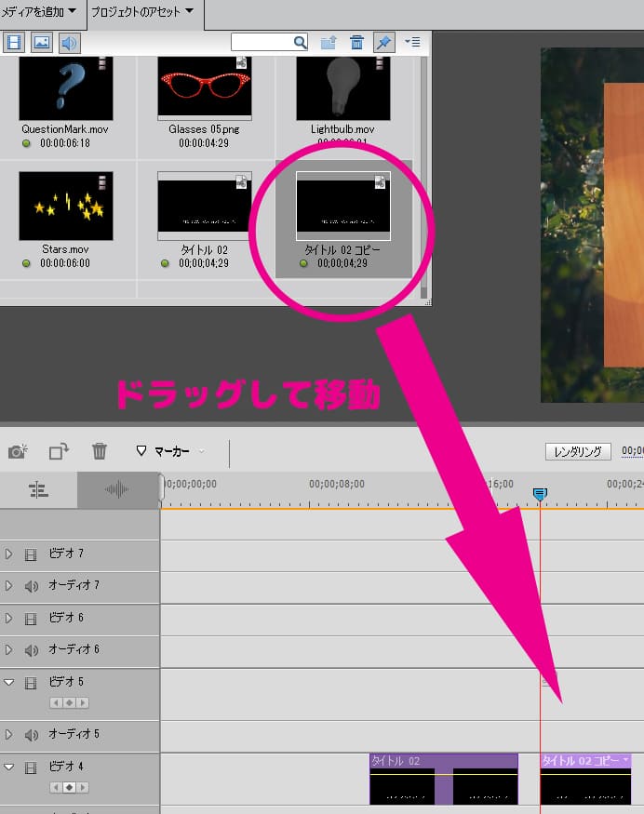Open the マーカー dropdown

point(170,451)
